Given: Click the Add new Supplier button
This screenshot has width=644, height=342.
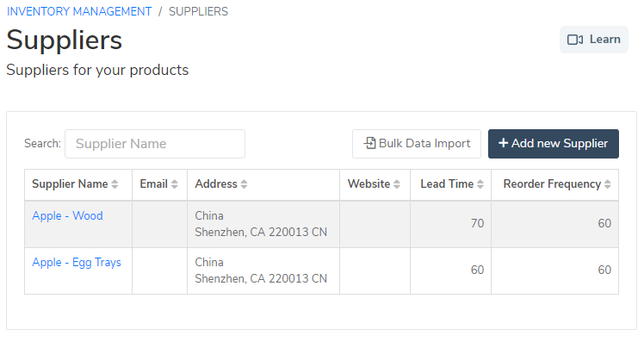Looking at the screenshot, I should coord(554,144).
